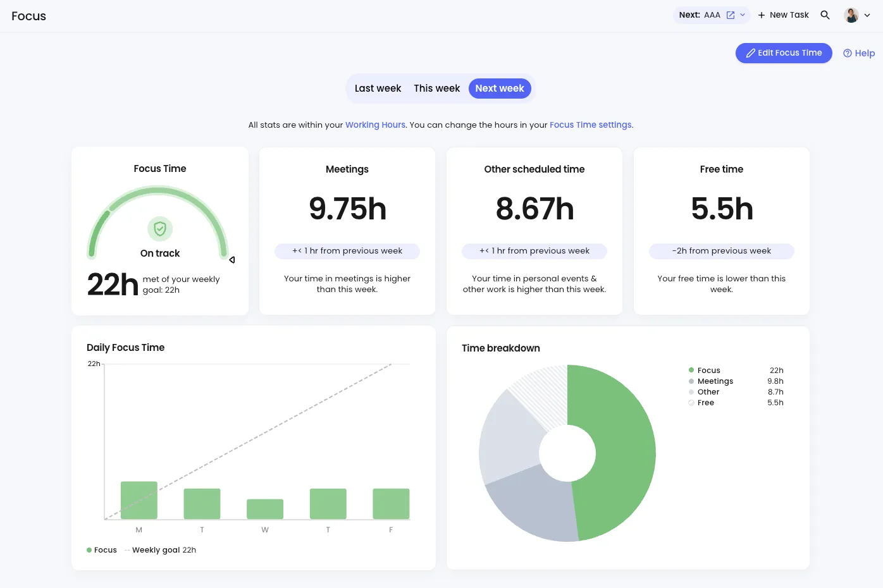Click the Edit Focus Time button
Image resolution: width=883 pixels, height=588 pixels.
(x=784, y=53)
